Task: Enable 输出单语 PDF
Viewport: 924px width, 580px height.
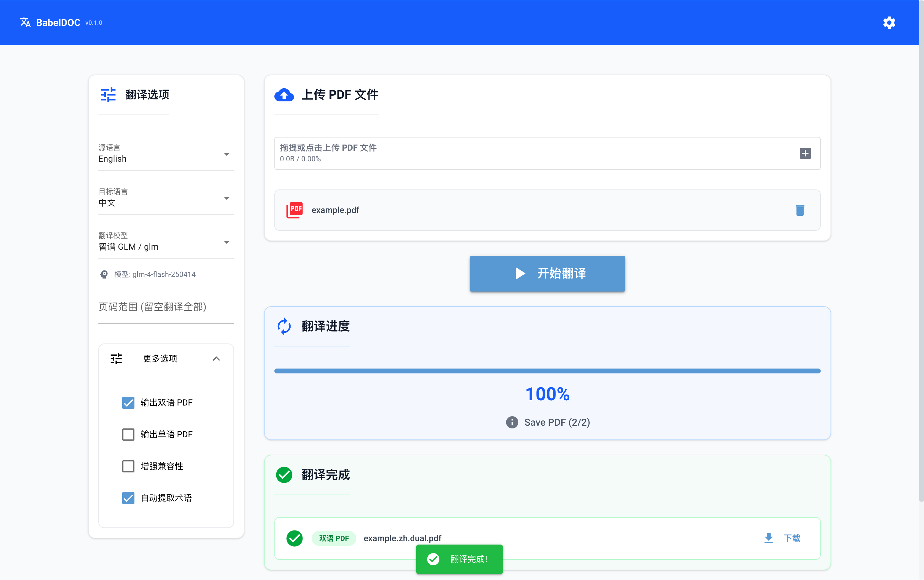Action: click(x=128, y=434)
